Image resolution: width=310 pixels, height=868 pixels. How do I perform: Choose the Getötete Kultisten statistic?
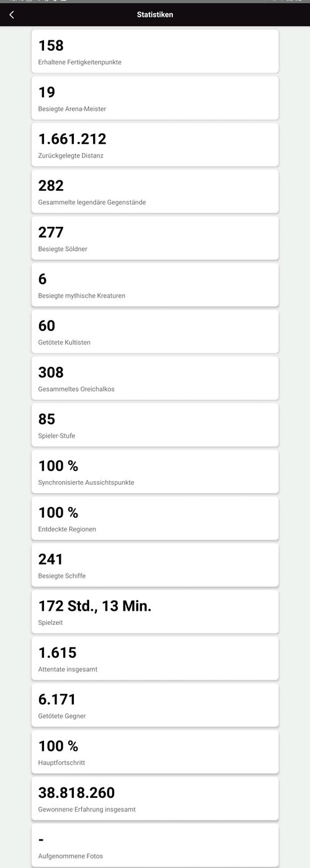tap(155, 331)
